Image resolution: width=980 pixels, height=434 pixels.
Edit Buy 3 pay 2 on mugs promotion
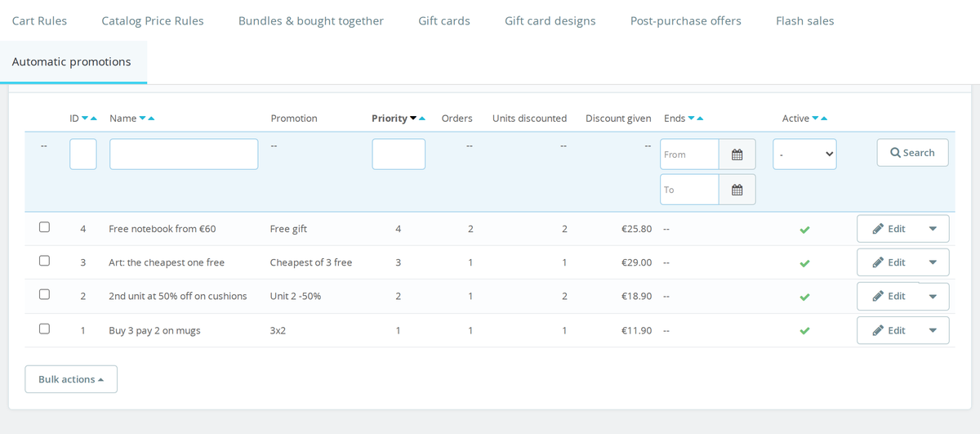point(888,330)
